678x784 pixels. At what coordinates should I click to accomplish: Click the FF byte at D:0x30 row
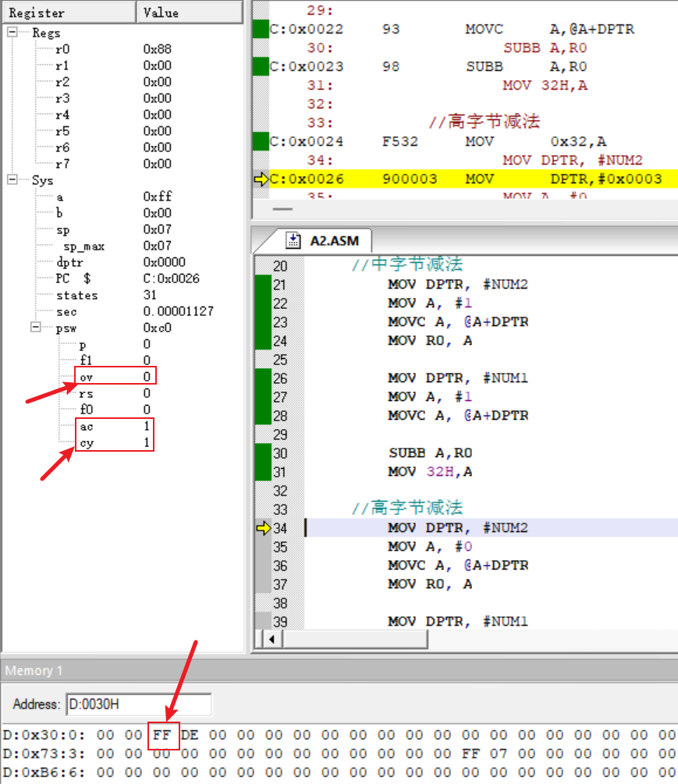pyautogui.click(x=162, y=735)
